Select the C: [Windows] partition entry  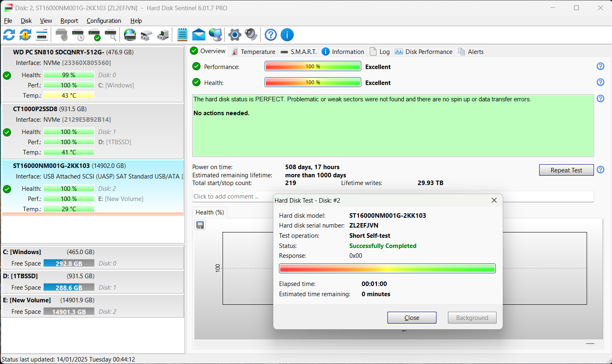(93, 257)
